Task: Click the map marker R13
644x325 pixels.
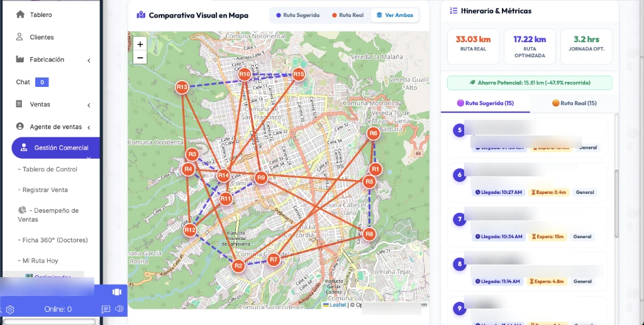Action: pyautogui.click(x=182, y=87)
